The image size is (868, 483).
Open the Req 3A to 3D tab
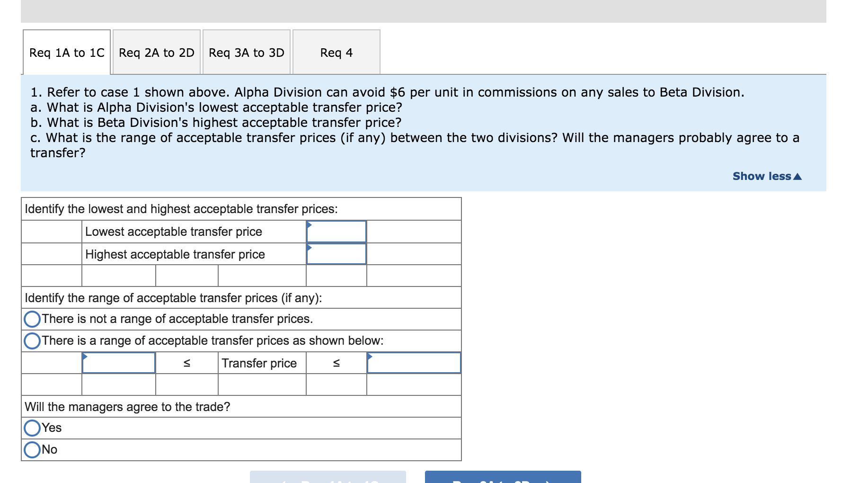coord(246,53)
